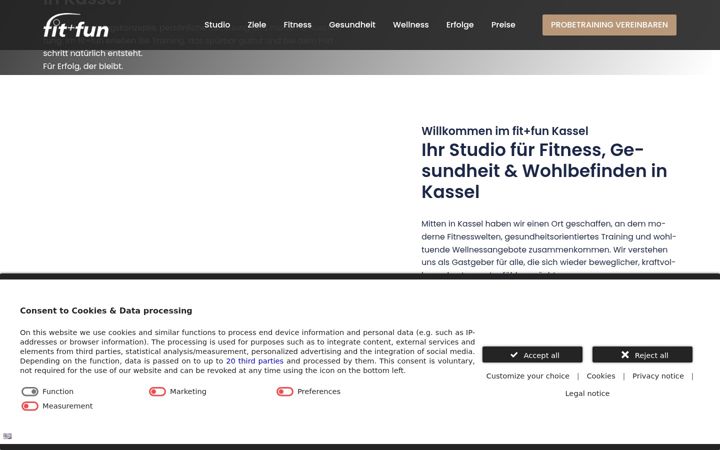This screenshot has height=450, width=720.
Task: Click the X icon on Reject all
Action: coord(625,355)
